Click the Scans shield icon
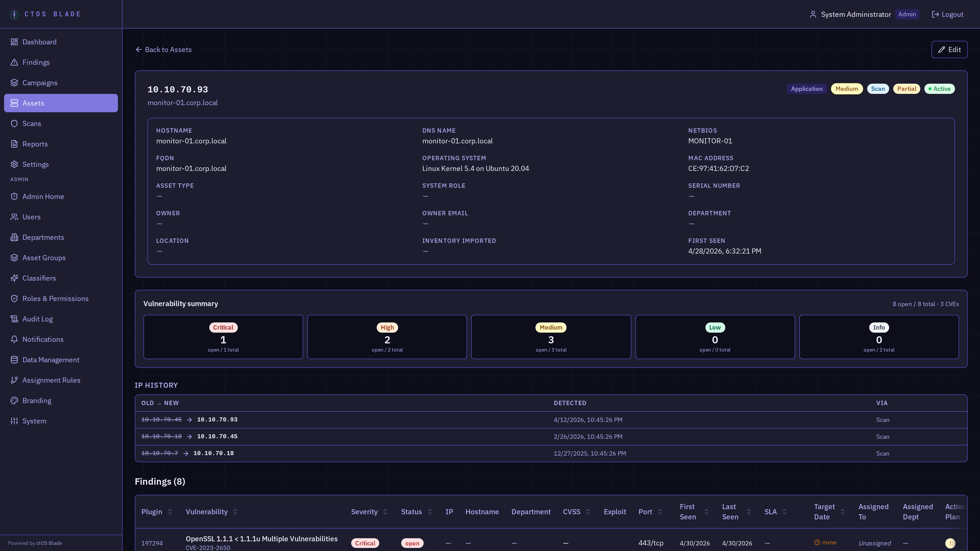 (x=14, y=123)
